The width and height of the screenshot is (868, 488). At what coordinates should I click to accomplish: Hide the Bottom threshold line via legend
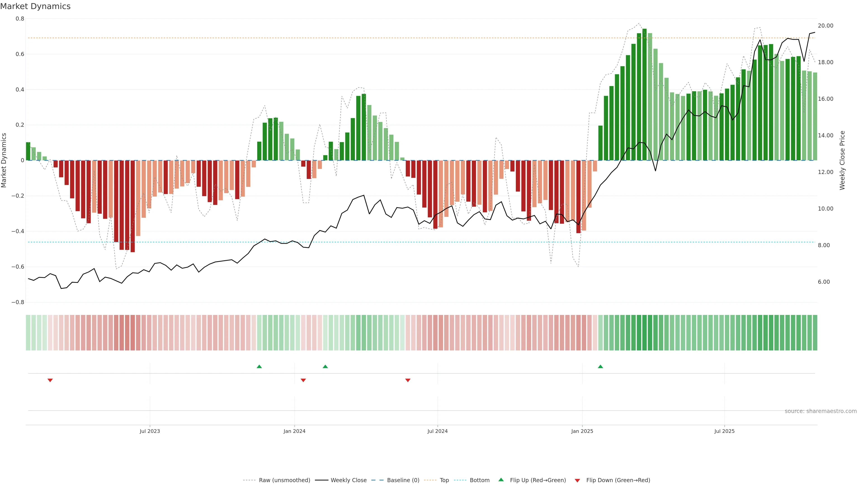pos(479,480)
